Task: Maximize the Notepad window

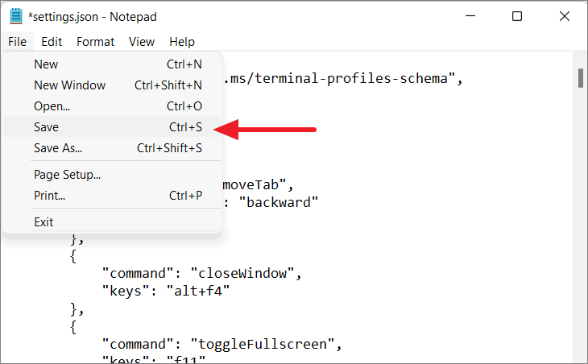Action: [517, 16]
